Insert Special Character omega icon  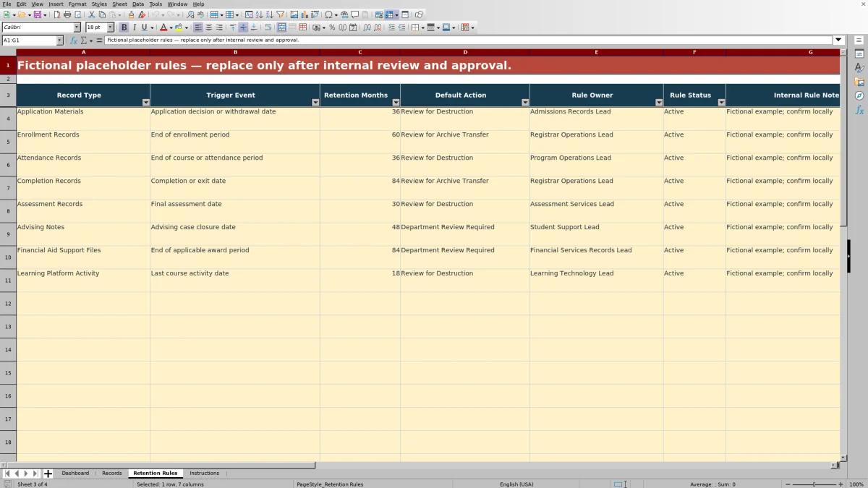click(x=329, y=14)
